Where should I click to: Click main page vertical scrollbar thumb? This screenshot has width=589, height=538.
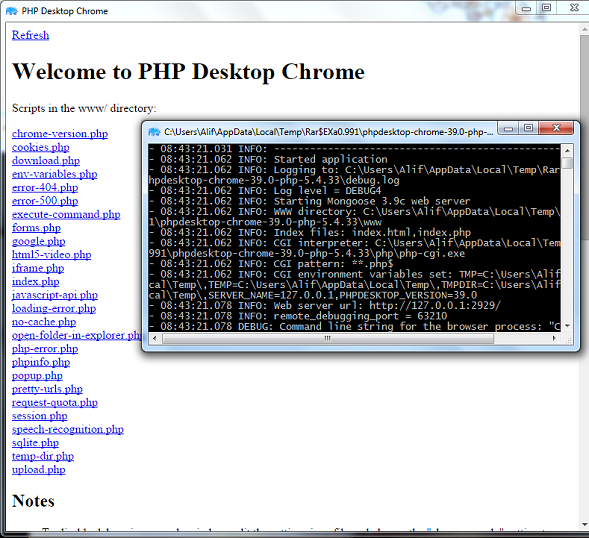coord(584,137)
